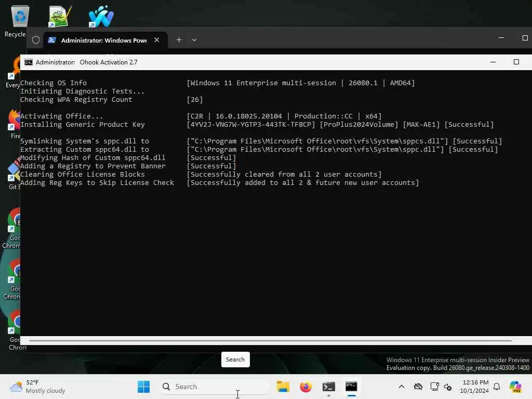The image size is (532, 399).
Task: Switch to Windows Terminal taskbar icon
Action: [329, 387]
